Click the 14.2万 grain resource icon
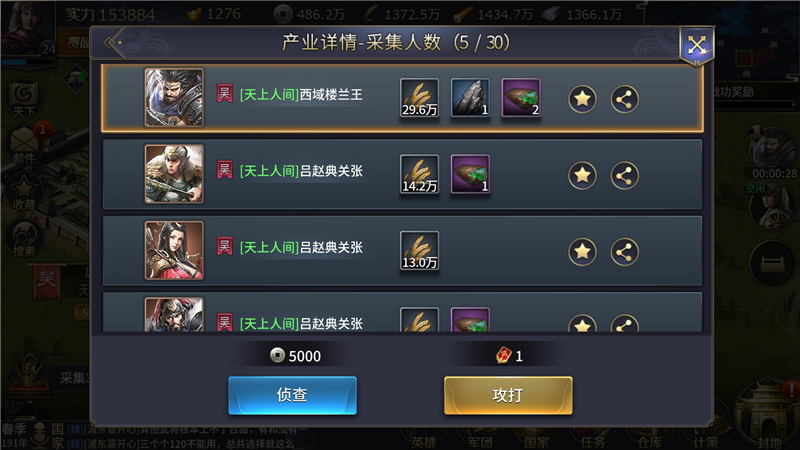 click(x=419, y=174)
